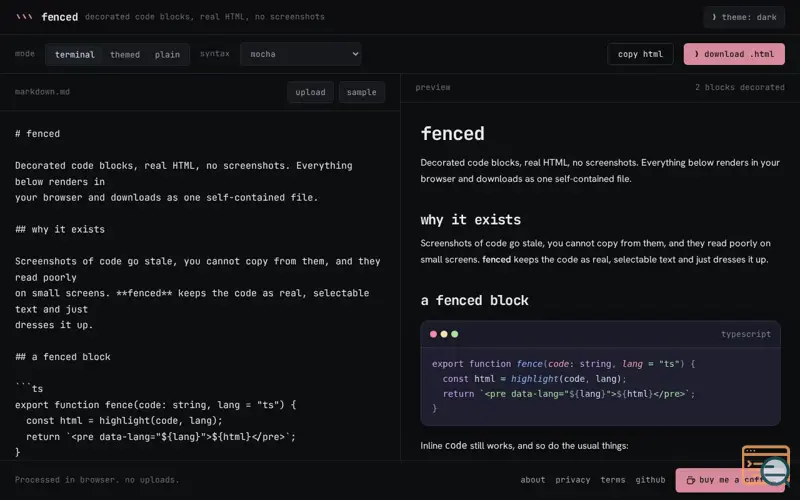Click the copy html button
The width and height of the screenshot is (800, 500).
pos(640,54)
